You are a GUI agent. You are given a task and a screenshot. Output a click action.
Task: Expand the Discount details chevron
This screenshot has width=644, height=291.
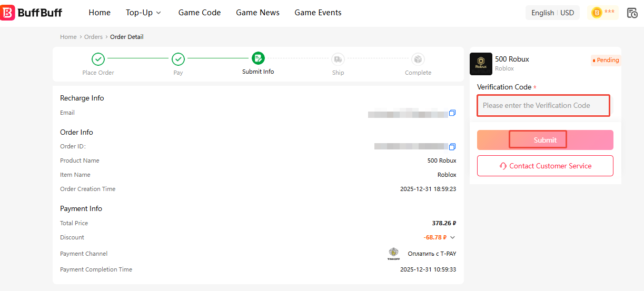coord(452,237)
